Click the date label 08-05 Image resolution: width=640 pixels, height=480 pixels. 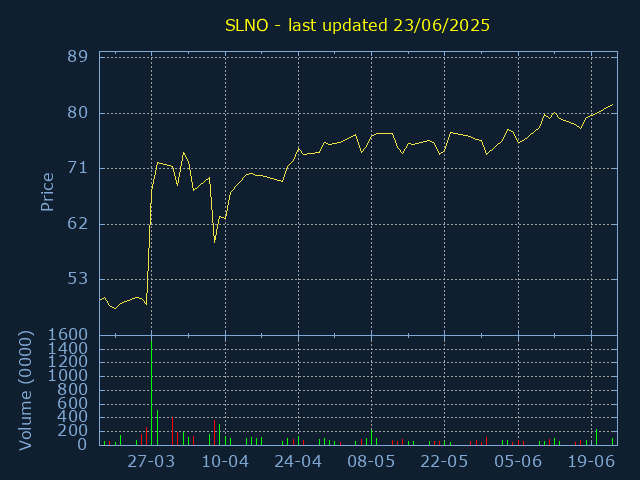click(371, 462)
